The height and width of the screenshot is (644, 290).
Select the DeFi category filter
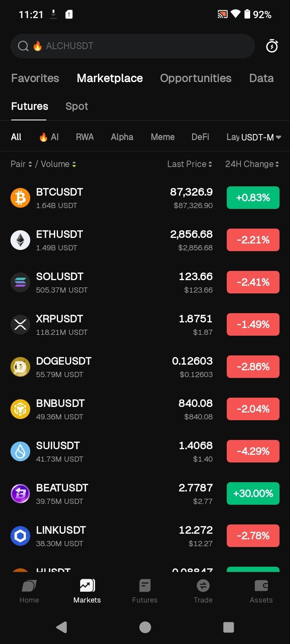click(200, 137)
